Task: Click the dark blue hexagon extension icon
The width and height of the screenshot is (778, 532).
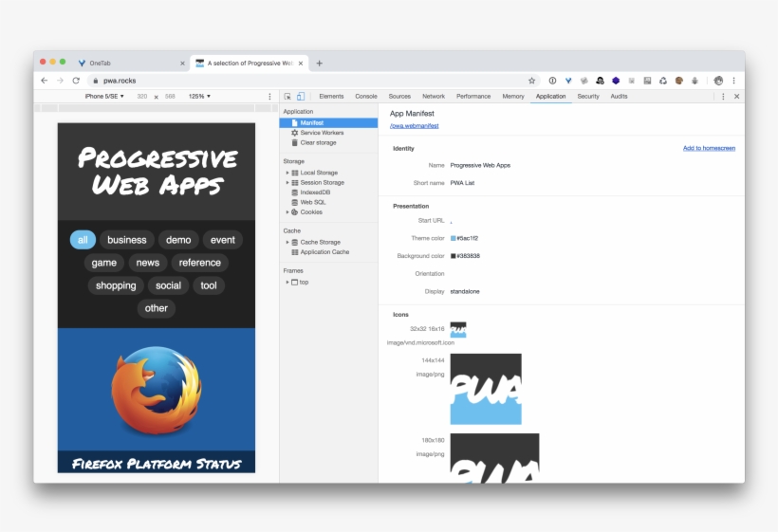Action: tap(616, 81)
